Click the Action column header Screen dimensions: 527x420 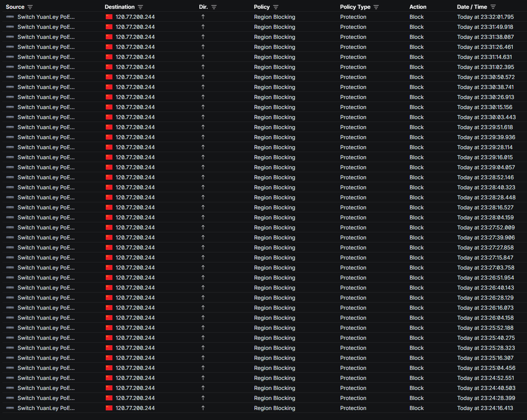tap(418, 7)
